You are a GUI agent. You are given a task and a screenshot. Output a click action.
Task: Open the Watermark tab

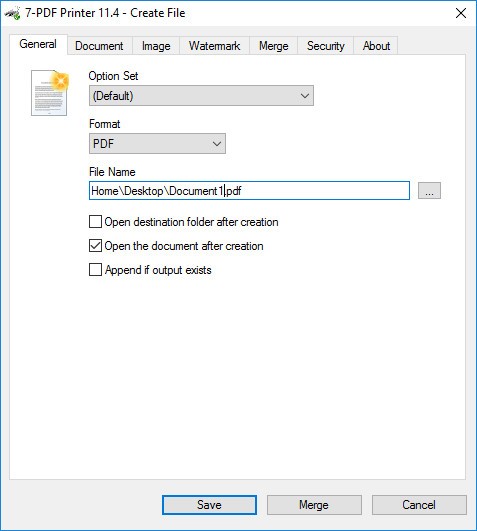coord(214,46)
